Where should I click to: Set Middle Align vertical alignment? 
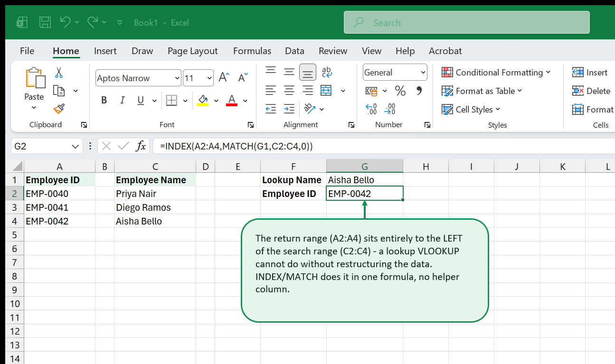pyautogui.click(x=289, y=72)
